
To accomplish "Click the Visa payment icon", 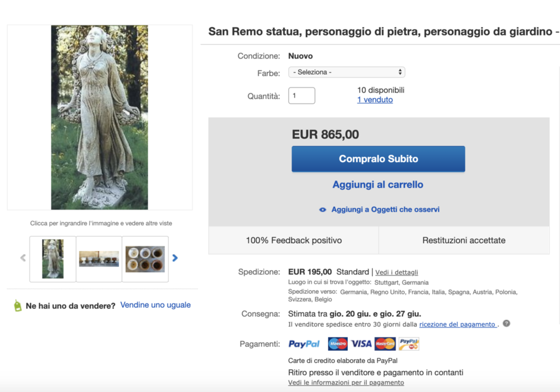I will coord(361,344).
